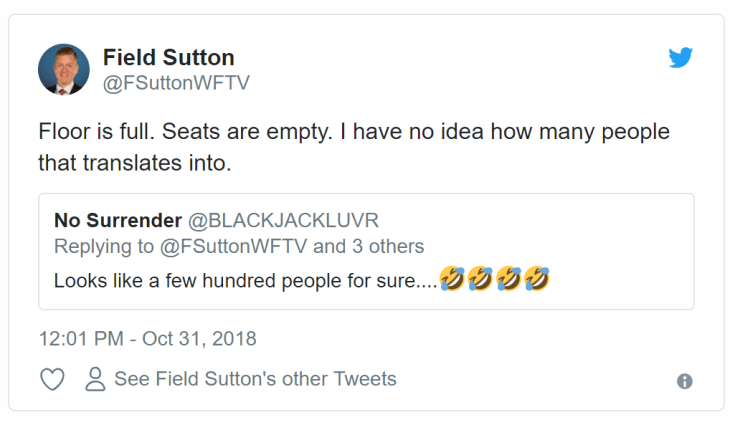735x425 pixels.
Task: Open Field Sutton's profile photo
Action: point(64,69)
